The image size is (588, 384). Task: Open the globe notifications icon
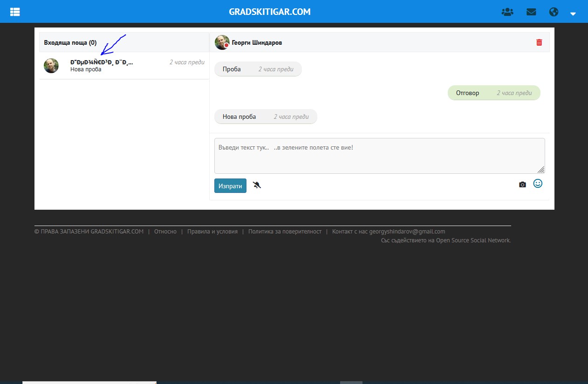tap(554, 12)
